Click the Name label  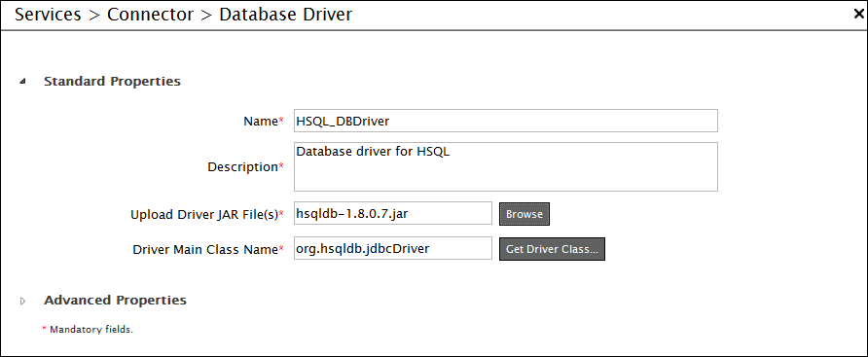(x=263, y=122)
